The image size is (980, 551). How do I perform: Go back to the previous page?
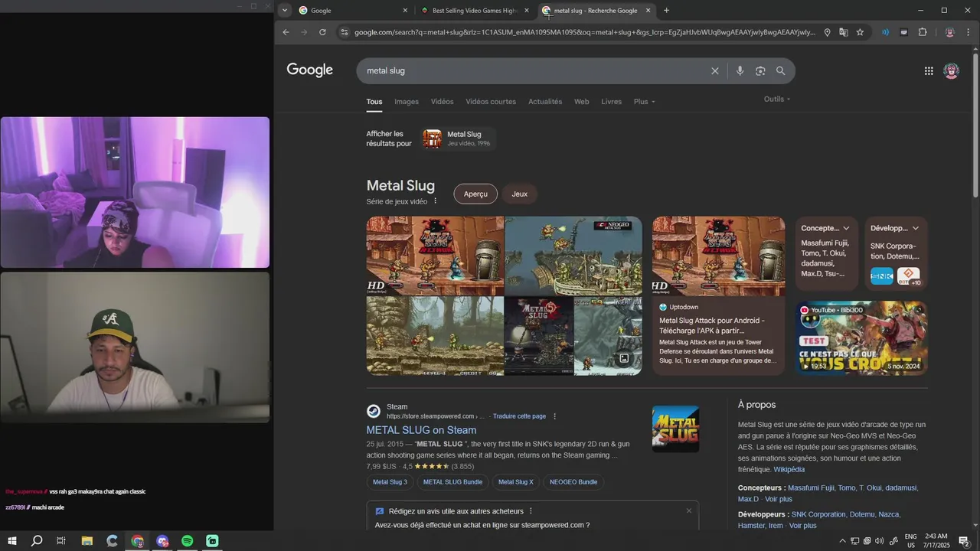point(286,32)
